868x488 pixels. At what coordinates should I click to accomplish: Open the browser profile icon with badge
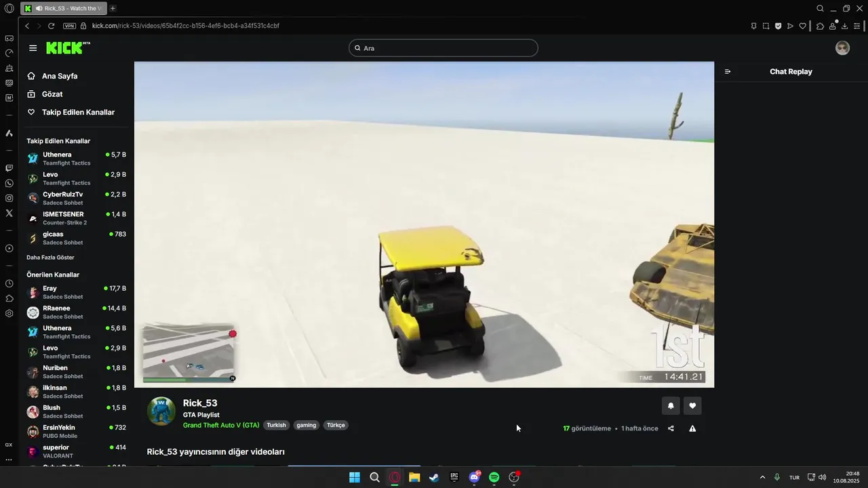pos(833,26)
